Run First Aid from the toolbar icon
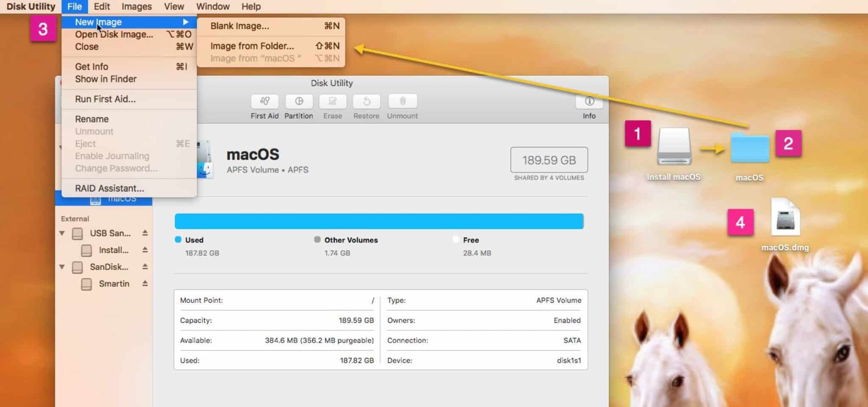This screenshot has height=407, width=868. 264,101
